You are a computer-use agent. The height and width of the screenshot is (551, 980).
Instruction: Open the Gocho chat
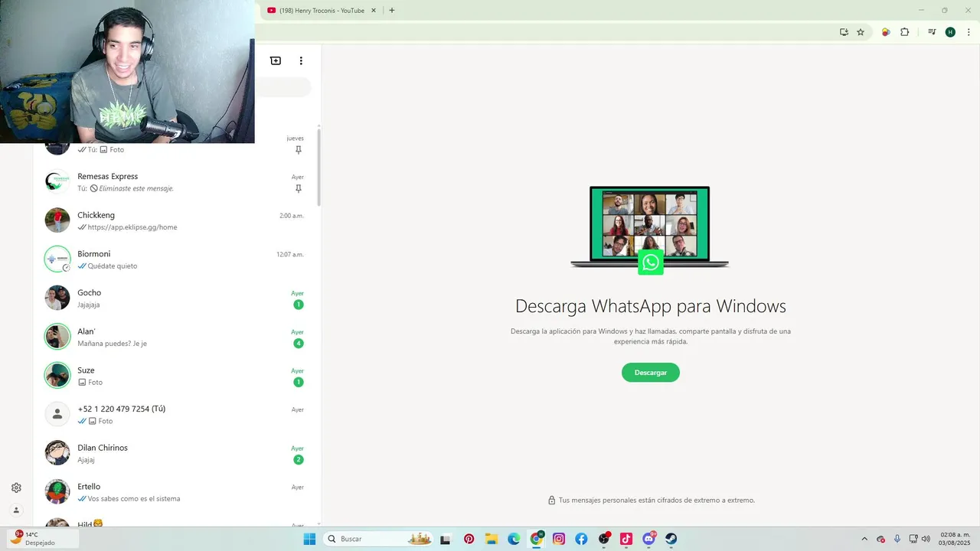(x=175, y=298)
